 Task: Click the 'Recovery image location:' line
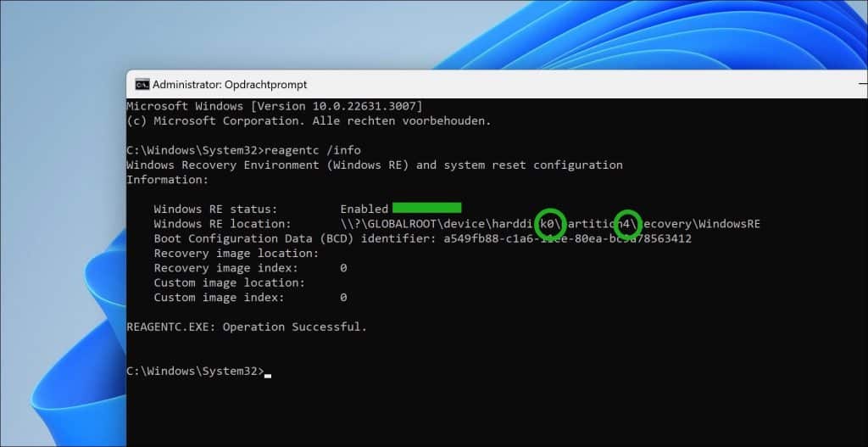click(236, 253)
